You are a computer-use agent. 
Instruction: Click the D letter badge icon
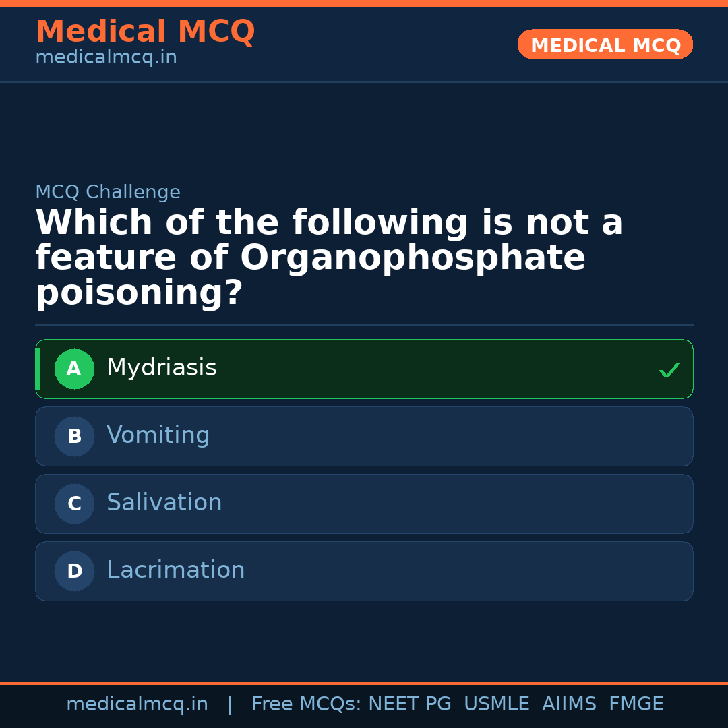[74, 571]
